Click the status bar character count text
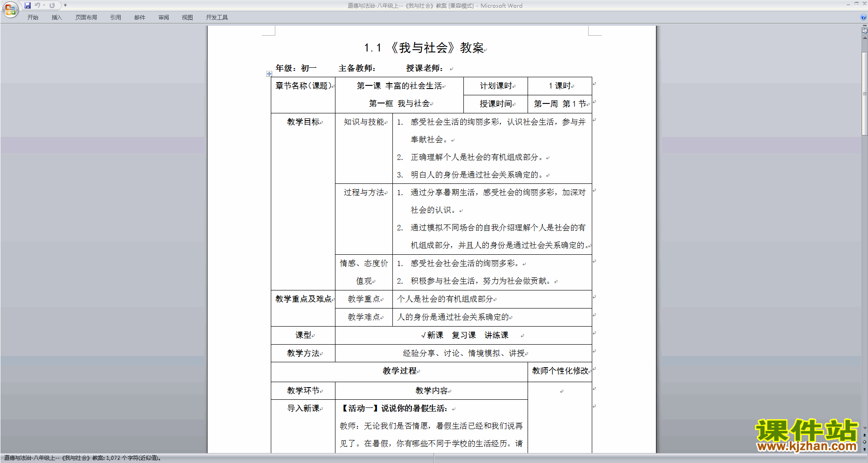This screenshot has width=868, height=463. (x=83, y=458)
